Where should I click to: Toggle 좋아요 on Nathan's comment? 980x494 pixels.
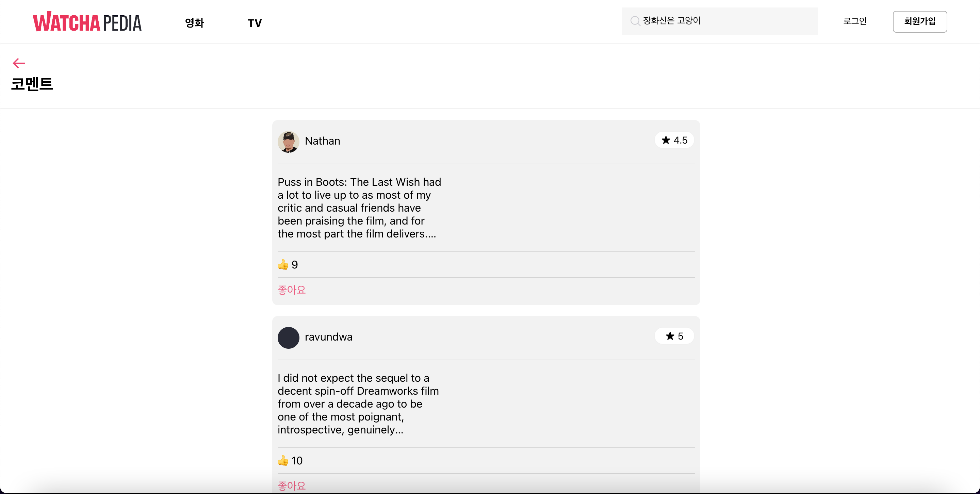coord(291,290)
